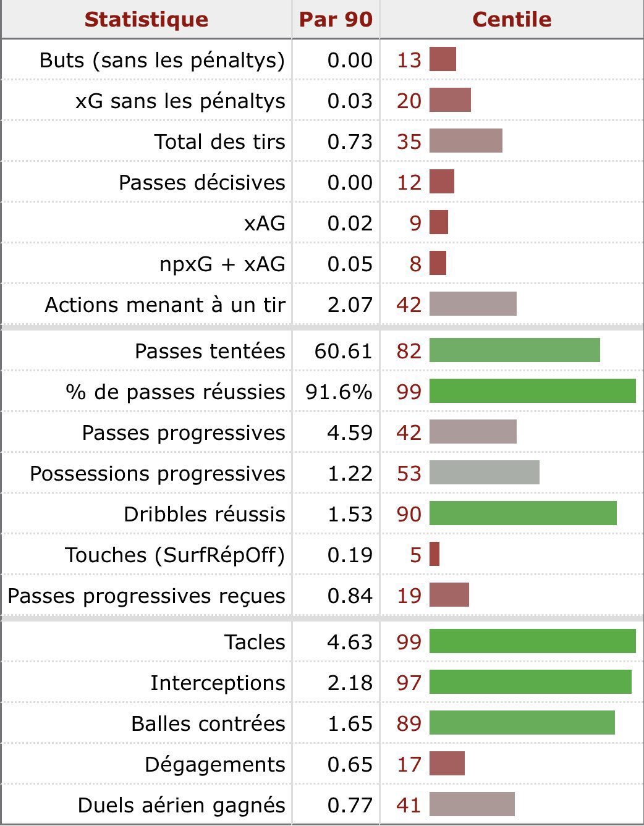
Task: Click the Passes progressives reçues label
Action: [146, 596]
